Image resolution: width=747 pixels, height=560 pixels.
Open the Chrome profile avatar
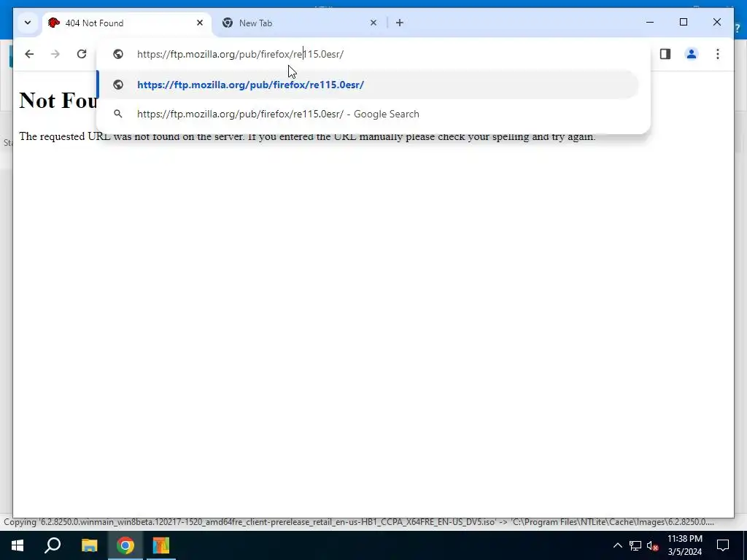pyautogui.click(x=692, y=54)
